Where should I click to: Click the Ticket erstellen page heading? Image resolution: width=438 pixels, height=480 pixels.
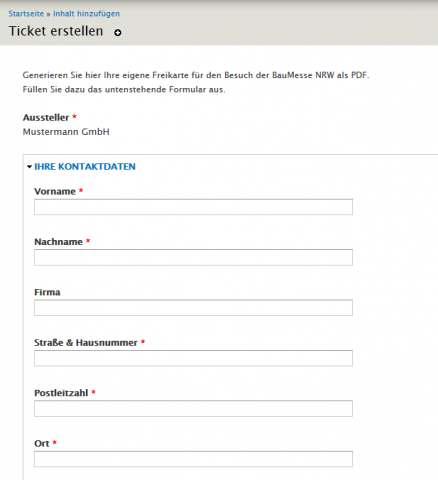[x=56, y=31]
